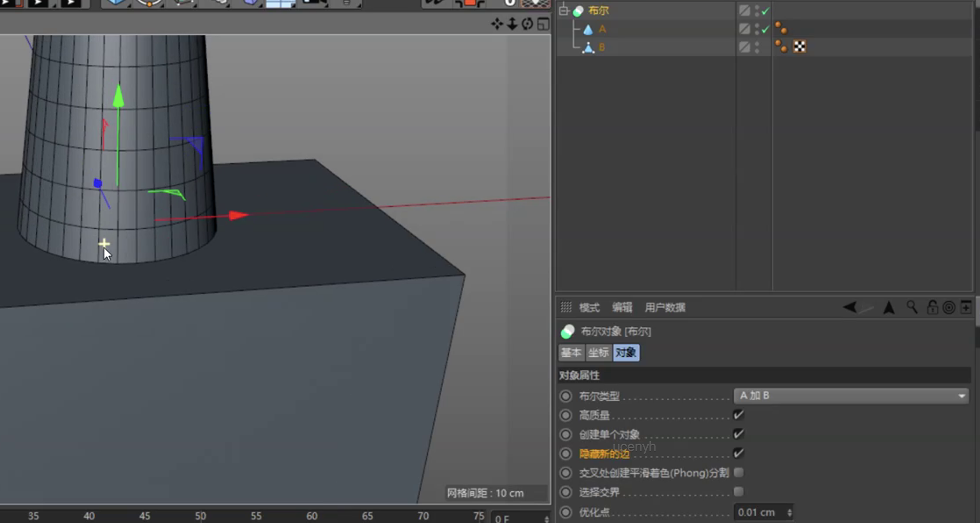
Task: Enable the 选择交界 checkbox
Action: [738, 492]
